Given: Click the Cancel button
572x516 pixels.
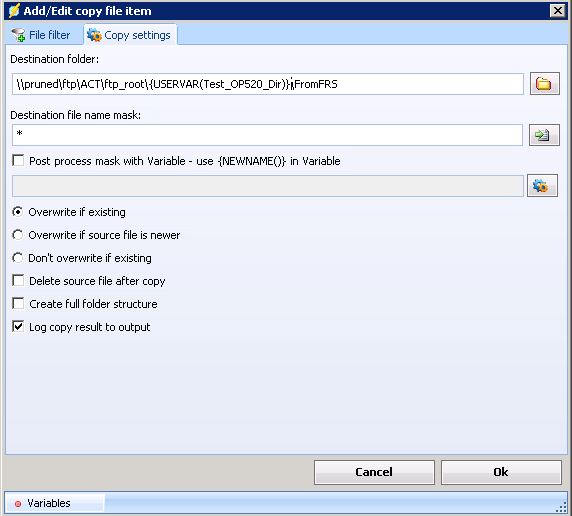Looking at the screenshot, I should coord(374,472).
